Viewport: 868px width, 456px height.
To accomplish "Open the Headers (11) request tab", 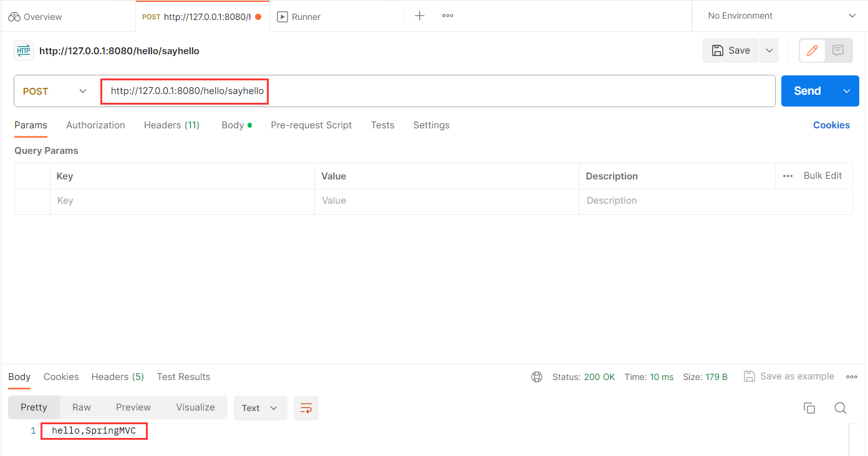I will tap(171, 125).
